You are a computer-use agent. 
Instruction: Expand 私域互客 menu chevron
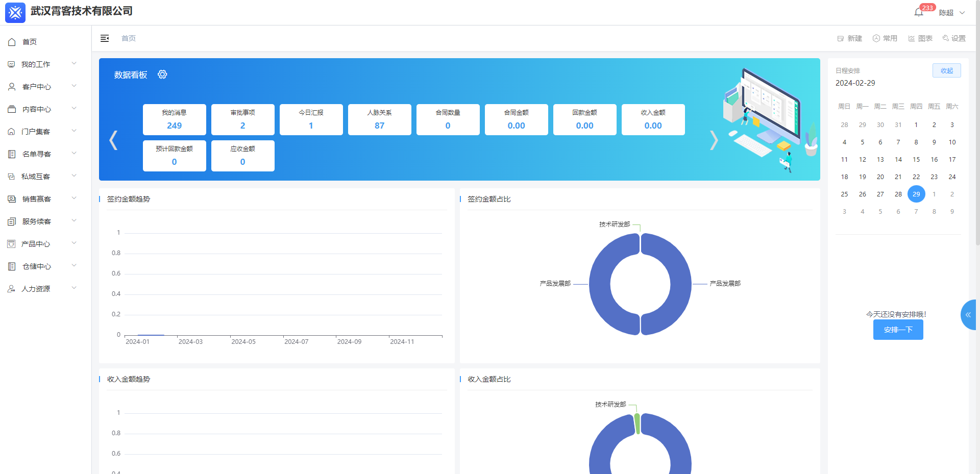(x=74, y=176)
